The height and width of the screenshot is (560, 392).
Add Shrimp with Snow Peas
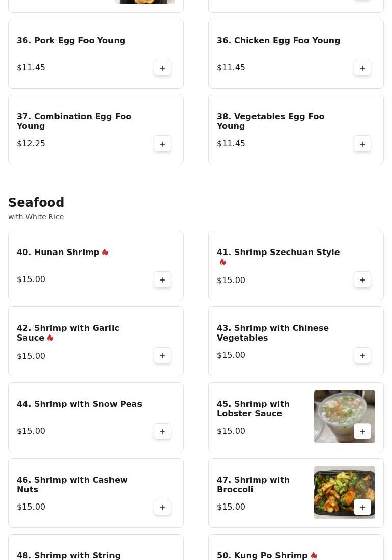click(x=162, y=432)
